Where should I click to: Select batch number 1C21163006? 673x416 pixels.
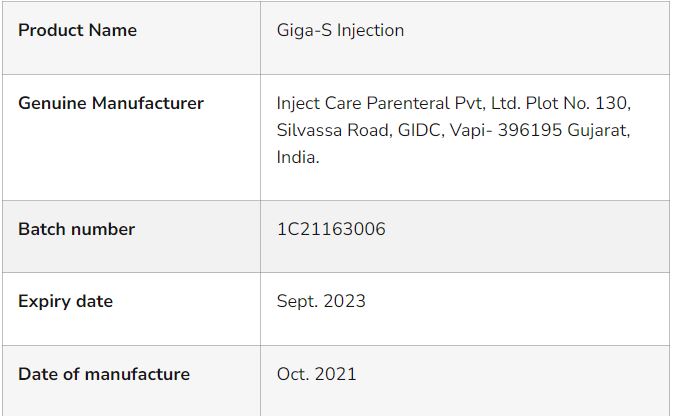point(331,229)
